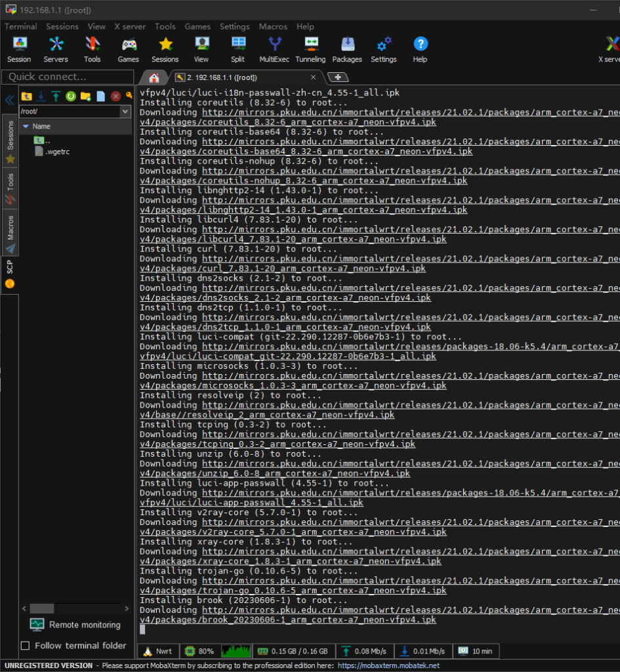Open the Packages manager icon
Image resolution: width=620 pixels, height=672 pixels.
tap(347, 49)
